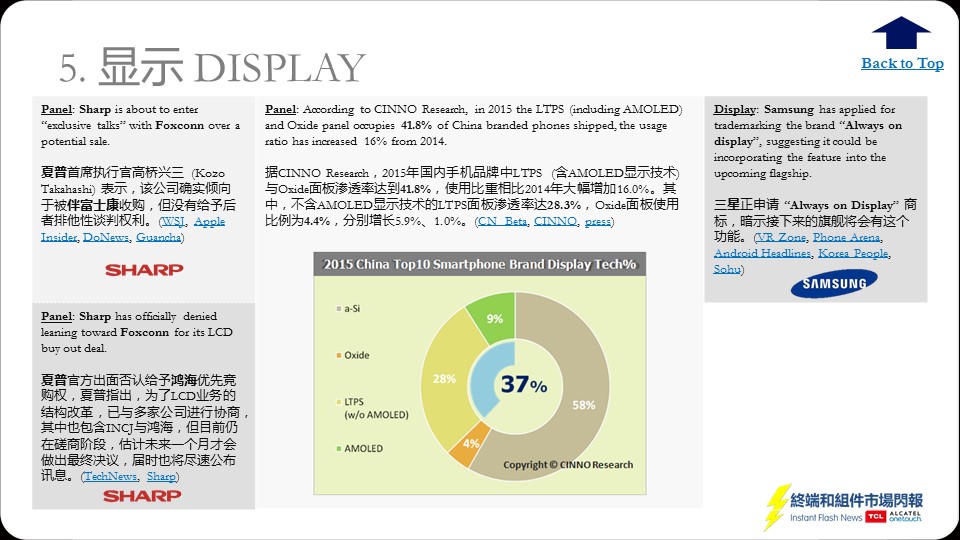Open the Sharp source link
960x540 pixels.
161,476
